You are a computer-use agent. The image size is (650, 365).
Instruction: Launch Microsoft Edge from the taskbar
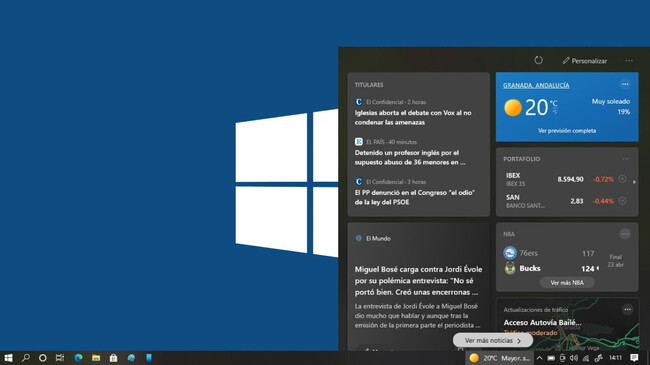coord(78,358)
